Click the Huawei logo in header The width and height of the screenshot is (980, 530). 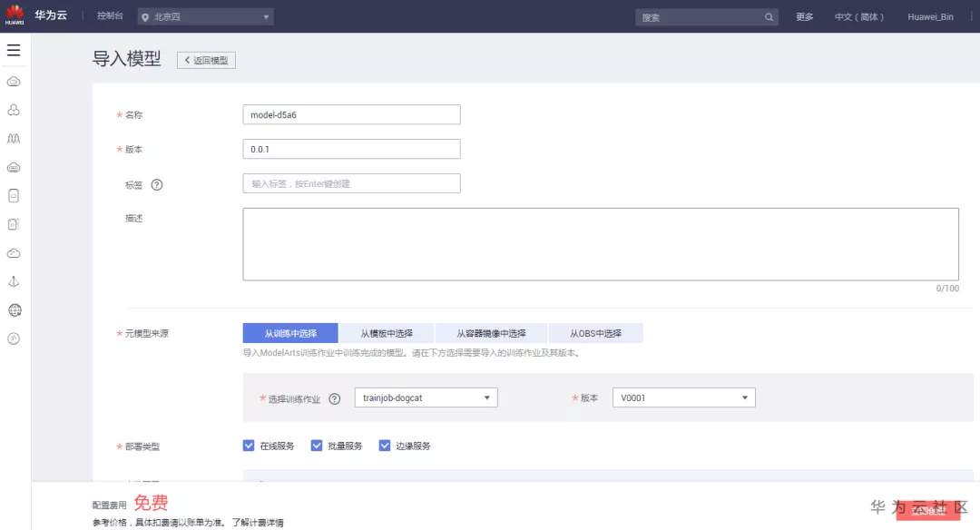click(x=15, y=15)
